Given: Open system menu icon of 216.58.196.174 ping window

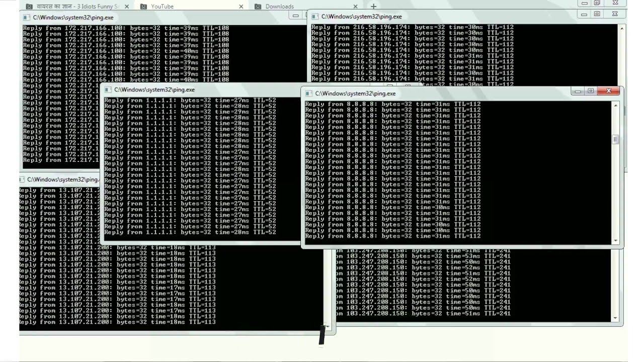Looking at the screenshot, I should (314, 17).
